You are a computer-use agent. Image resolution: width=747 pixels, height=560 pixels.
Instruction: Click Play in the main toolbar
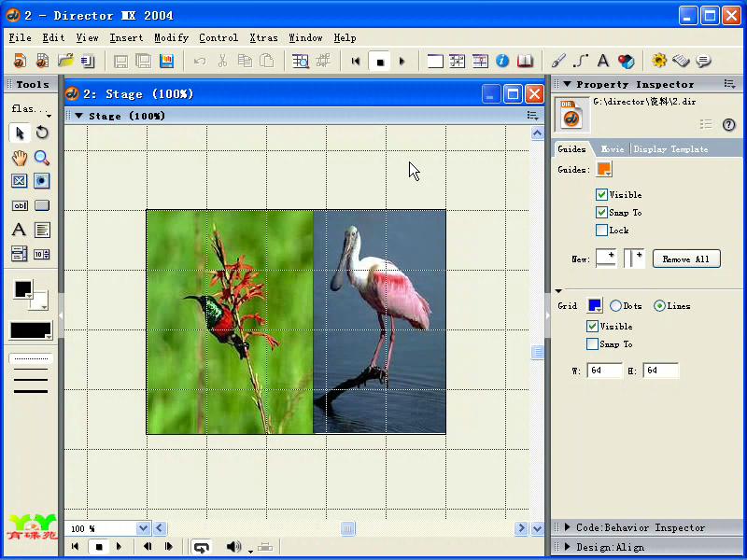402,61
